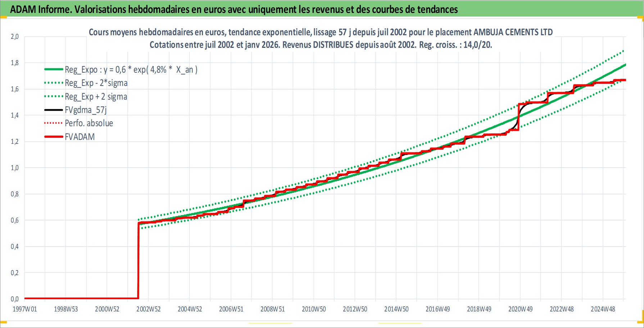Viewport: 644px width, 328px height.
Task: Click the x-axis label 2010W50
Action: tap(314, 309)
